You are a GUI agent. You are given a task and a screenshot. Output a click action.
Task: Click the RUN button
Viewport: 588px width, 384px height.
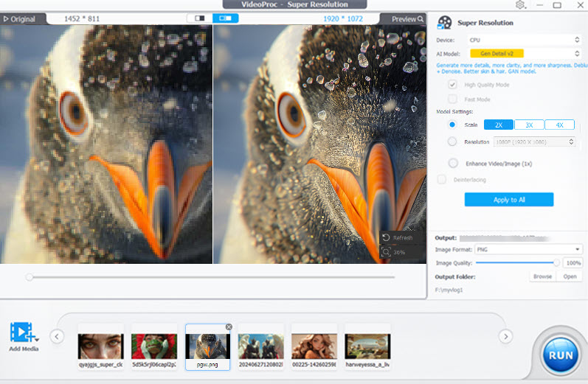[560, 355]
